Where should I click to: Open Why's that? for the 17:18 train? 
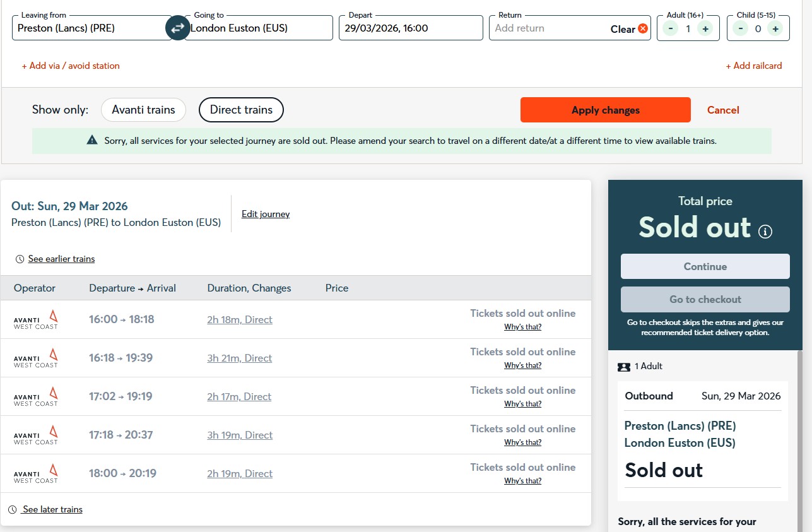522,442
